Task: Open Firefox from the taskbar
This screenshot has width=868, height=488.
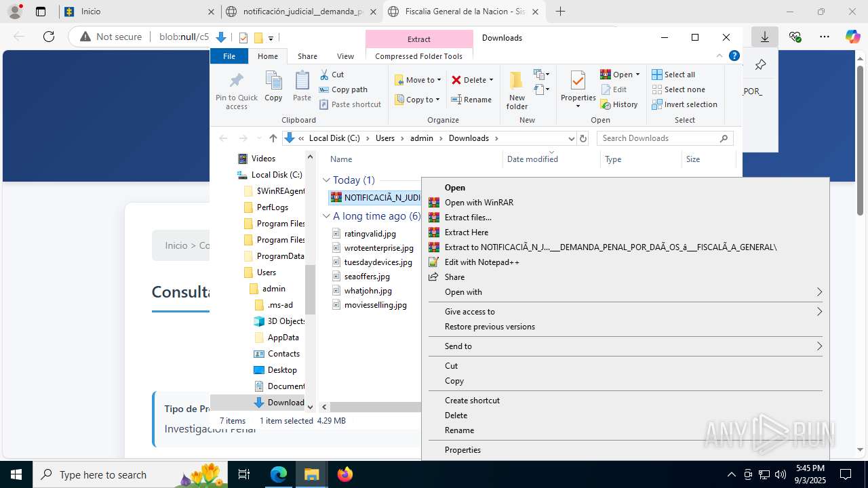Action: (x=345, y=474)
